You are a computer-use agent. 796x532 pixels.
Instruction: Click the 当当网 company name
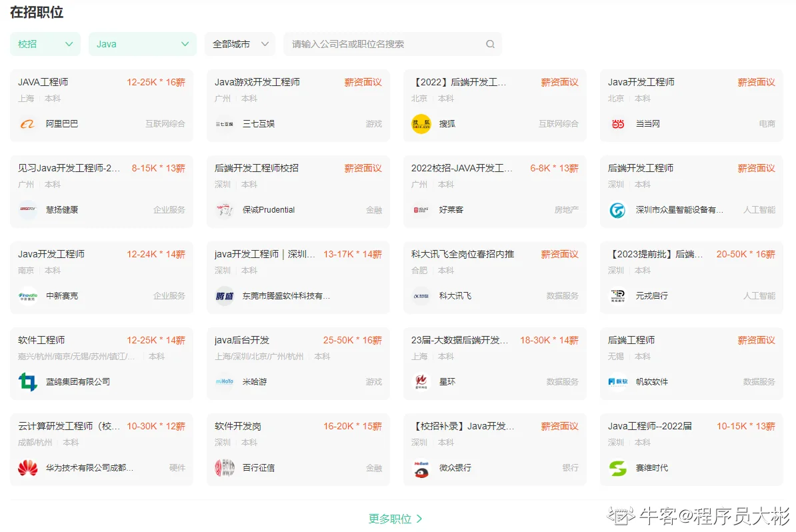pyautogui.click(x=648, y=124)
